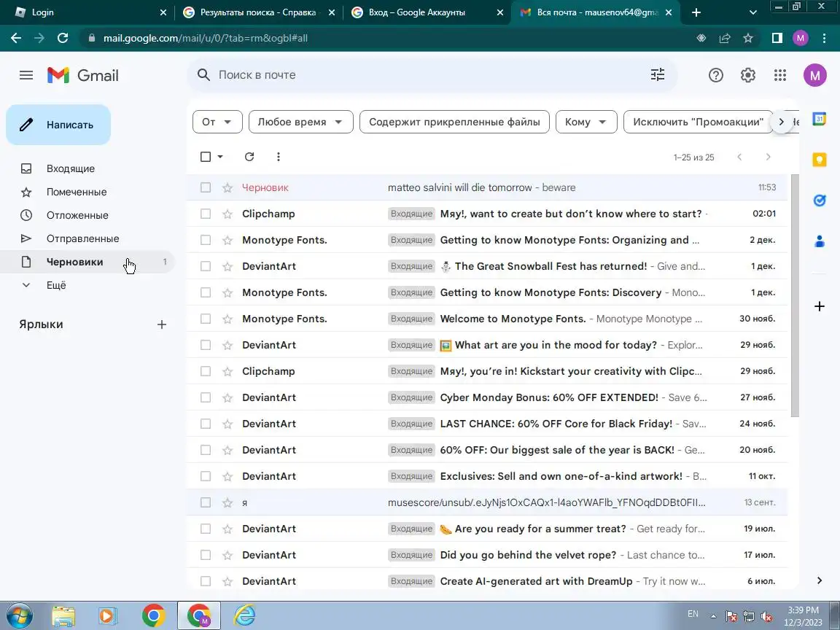This screenshot has height=630, width=840.
Task: Open the Любое время filter dropdown
Action: [301, 122]
